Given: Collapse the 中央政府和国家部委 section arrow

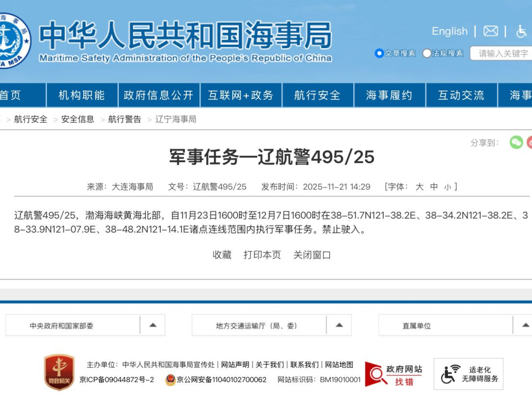Looking at the screenshot, I should [x=153, y=325].
